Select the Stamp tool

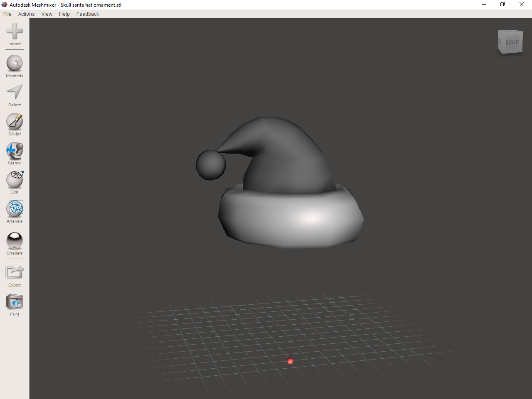coord(14,151)
